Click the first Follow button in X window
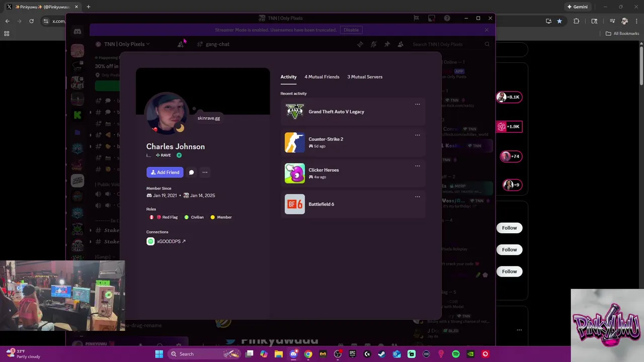 [x=509, y=228]
